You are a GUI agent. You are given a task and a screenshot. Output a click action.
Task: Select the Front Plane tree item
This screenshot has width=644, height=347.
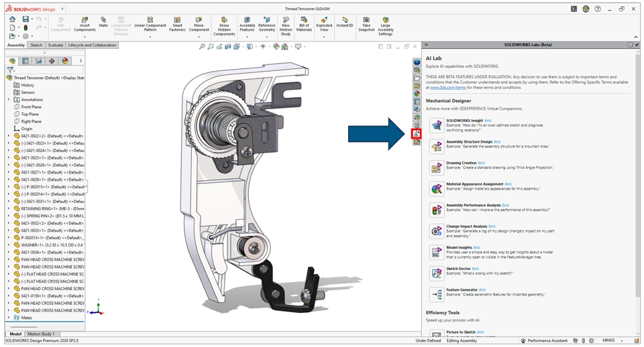pyautogui.click(x=31, y=107)
